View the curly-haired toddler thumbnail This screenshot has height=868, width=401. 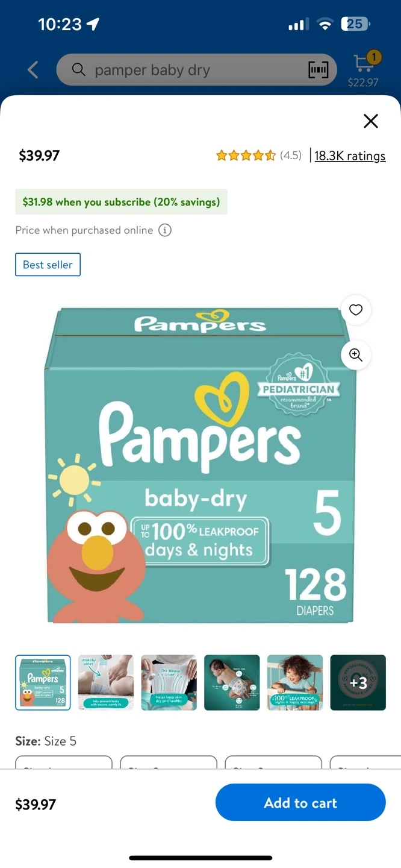(x=295, y=682)
